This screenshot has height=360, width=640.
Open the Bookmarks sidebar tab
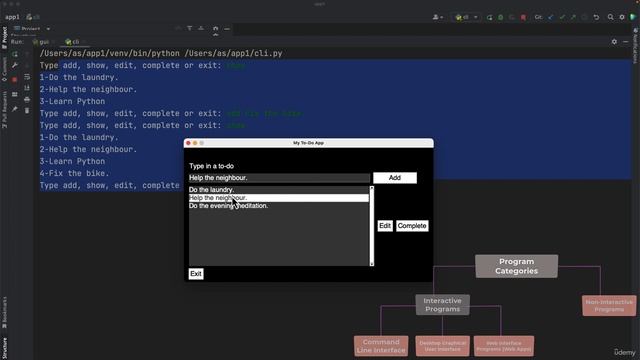4,312
